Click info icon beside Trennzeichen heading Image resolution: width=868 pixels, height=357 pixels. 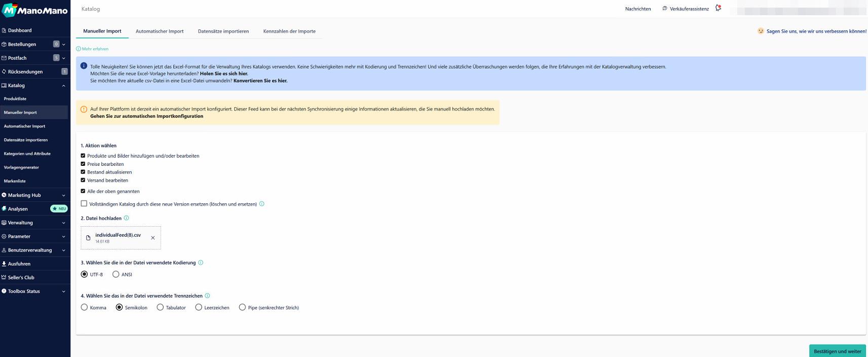207,296
